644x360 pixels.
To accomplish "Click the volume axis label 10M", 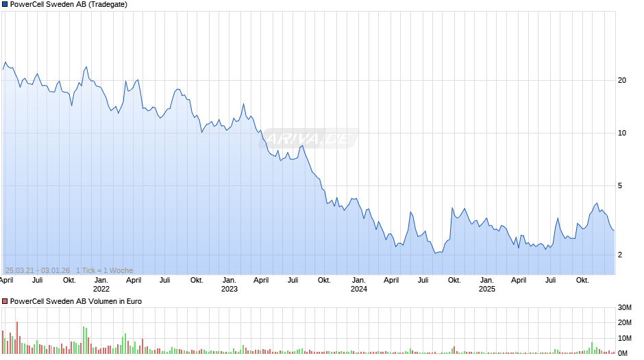I will 625,338.
